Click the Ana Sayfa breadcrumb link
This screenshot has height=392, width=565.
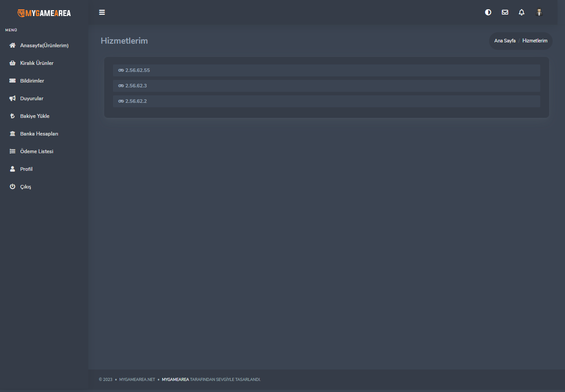coord(505,41)
